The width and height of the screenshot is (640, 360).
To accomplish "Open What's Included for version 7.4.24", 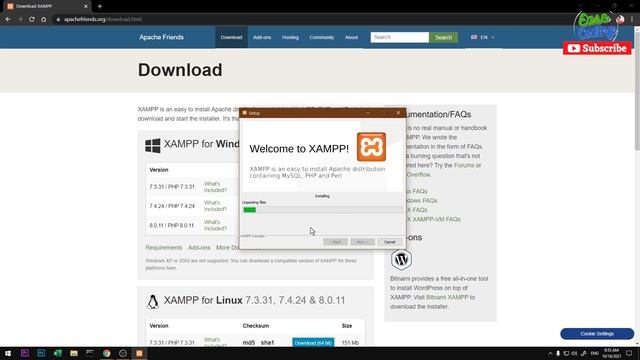I will tap(215, 206).
